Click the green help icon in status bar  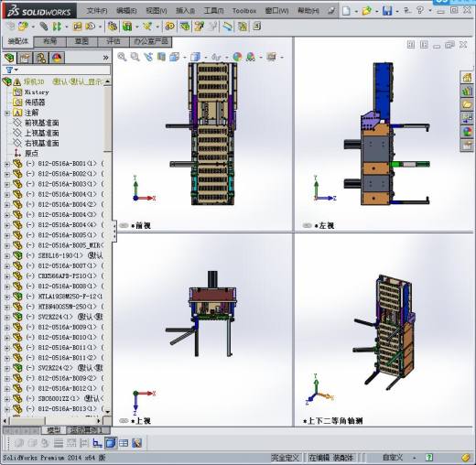click(429, 458)
